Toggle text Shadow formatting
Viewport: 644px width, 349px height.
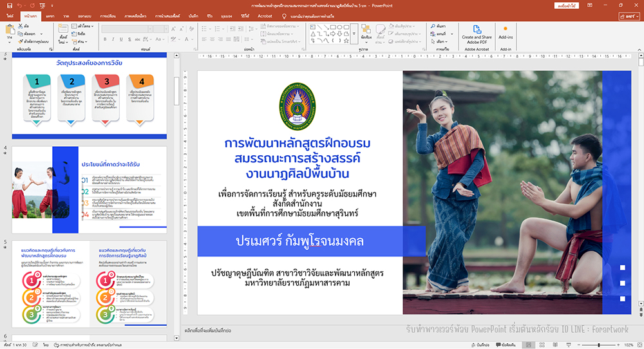tap(129, 39)
